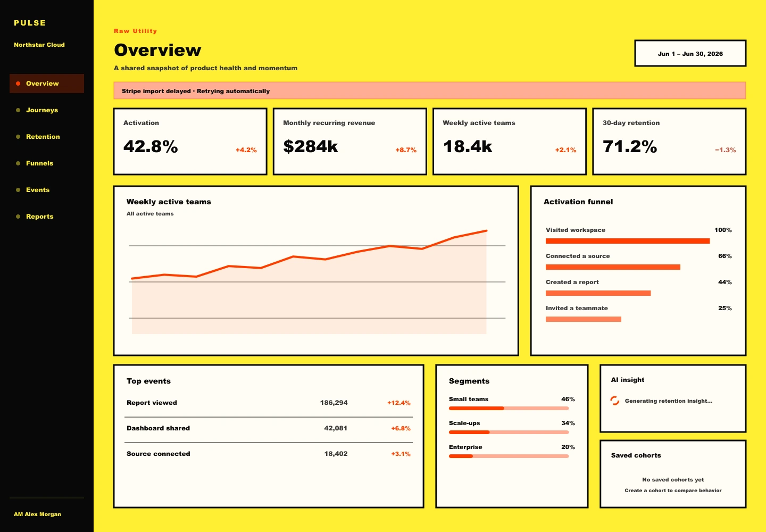Viewport: 766px width, 532px height.
Task: Select the Connected a source funnel bar
Action: [x=613, y=267]
